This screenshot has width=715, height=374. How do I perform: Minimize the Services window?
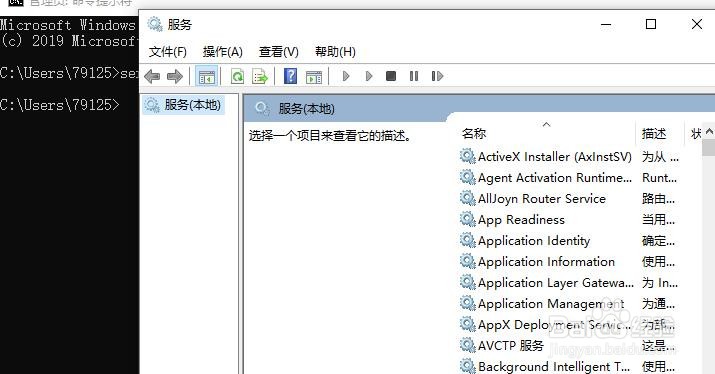pos(606,24)
